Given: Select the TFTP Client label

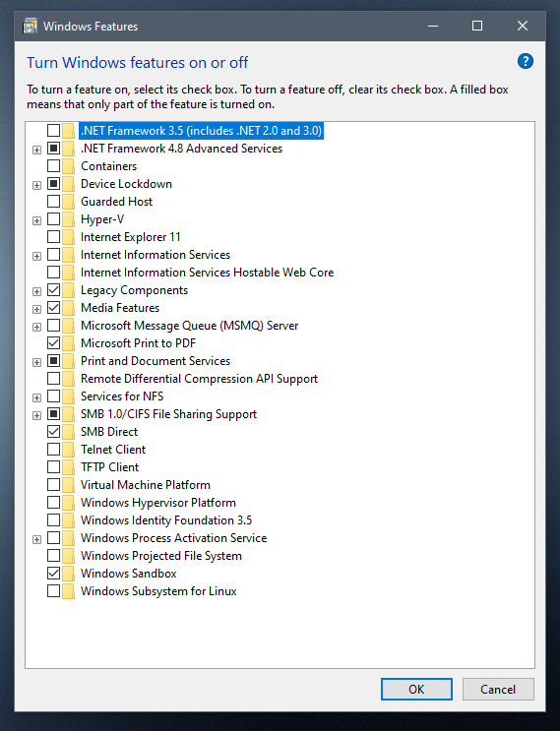Looking at the screenshot, I should tap(109, 467).
